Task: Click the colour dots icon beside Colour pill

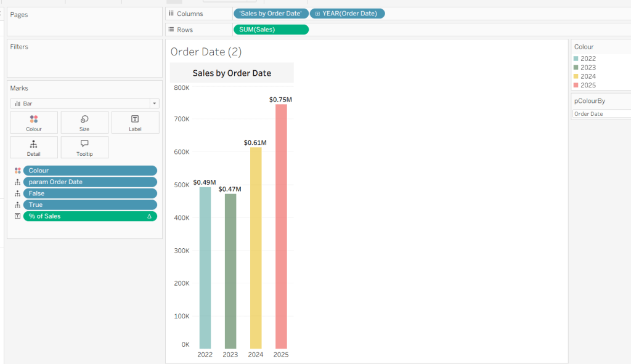Action: click(x=17, y=171)
